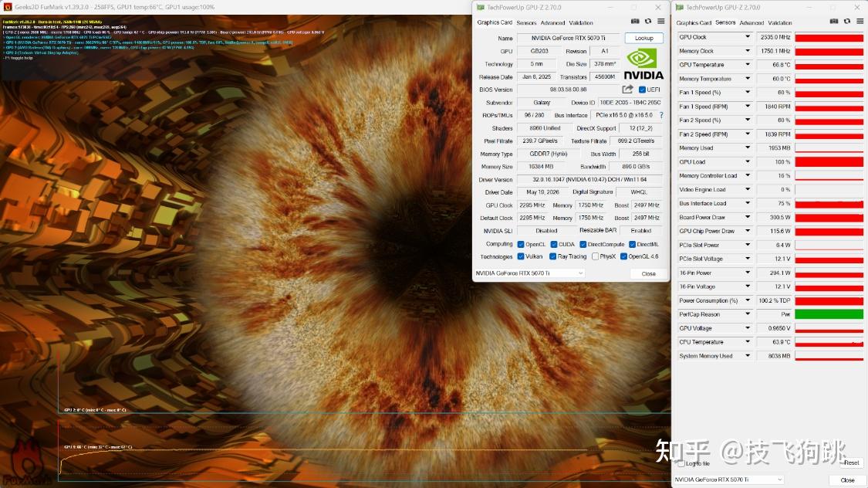The height and width of the screenshot is (488, 868).
Task: Switch to Validation tab in Graphics Card window
Action: point(581,22)
